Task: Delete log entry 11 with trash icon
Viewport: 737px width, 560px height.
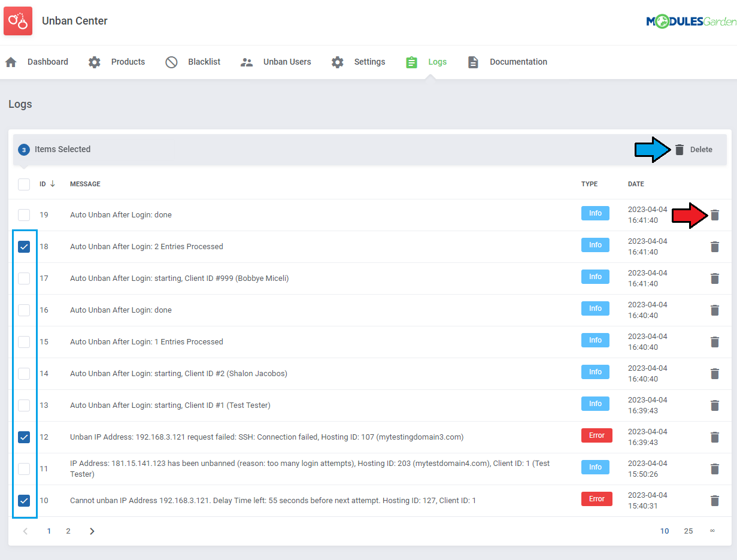Action: tap(715, 469)
